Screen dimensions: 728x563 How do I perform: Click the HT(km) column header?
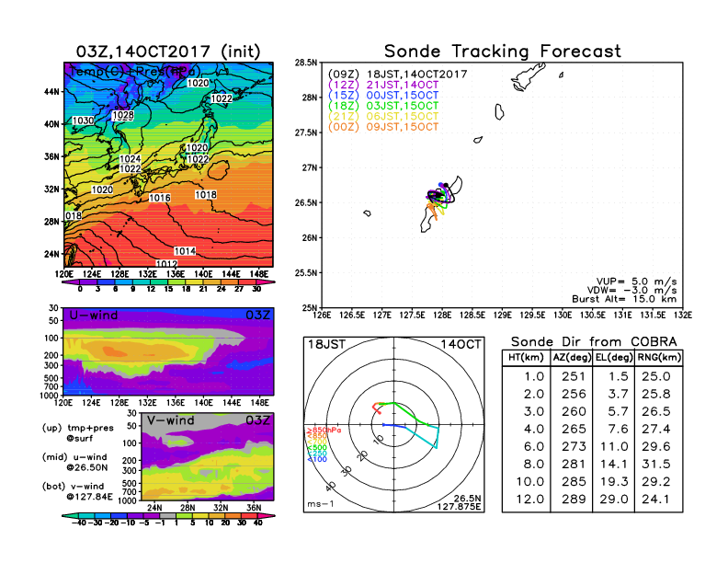pyautogui.click(x=526, y=357)
